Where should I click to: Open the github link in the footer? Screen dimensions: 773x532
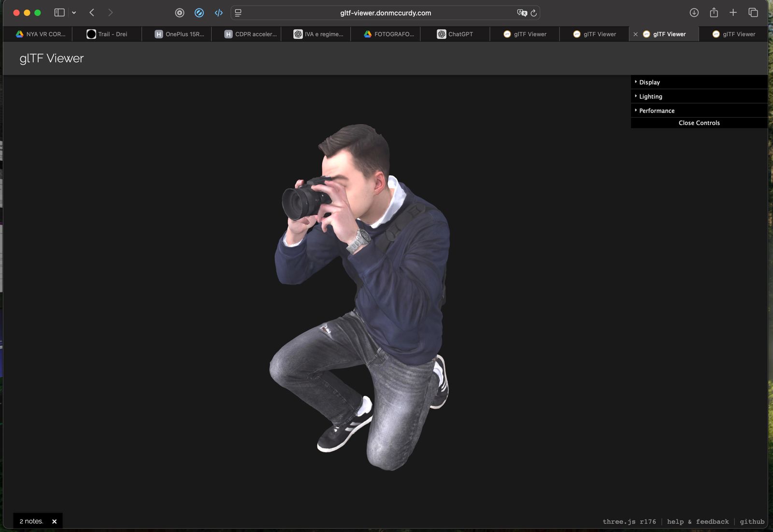[x=752, y=522]
